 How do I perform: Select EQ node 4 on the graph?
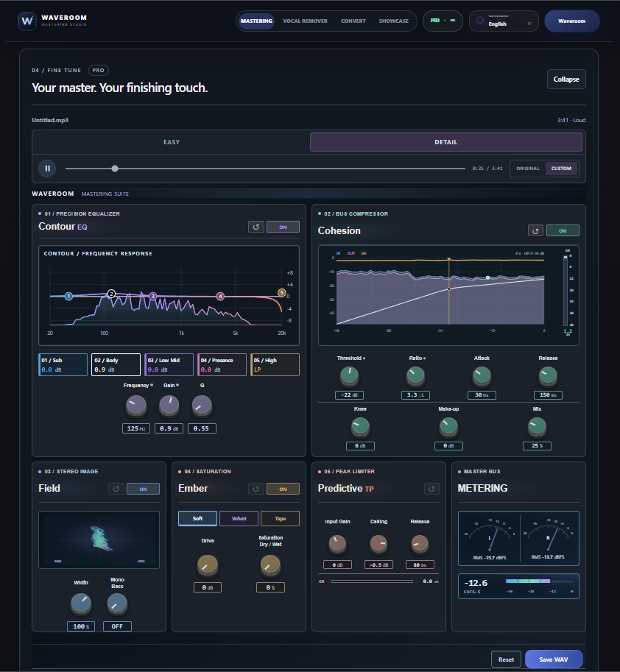tap(220, 296)
